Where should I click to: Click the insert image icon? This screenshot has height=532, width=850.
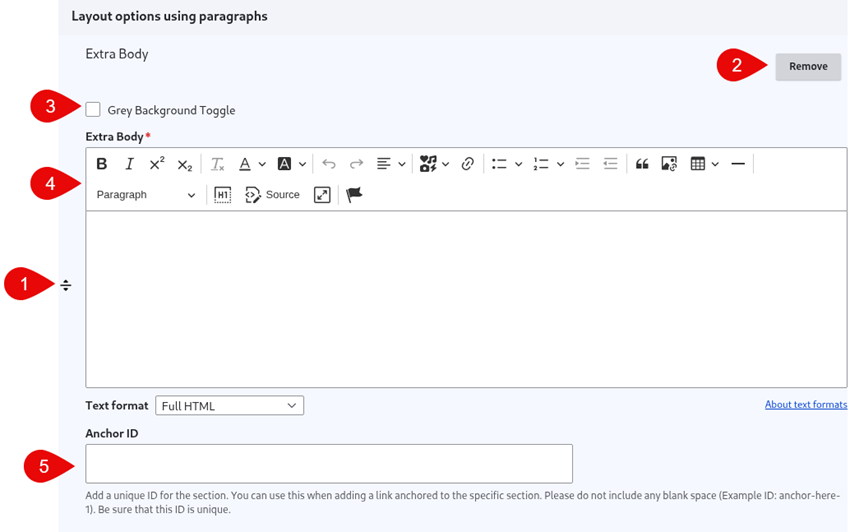coord(669,164)
